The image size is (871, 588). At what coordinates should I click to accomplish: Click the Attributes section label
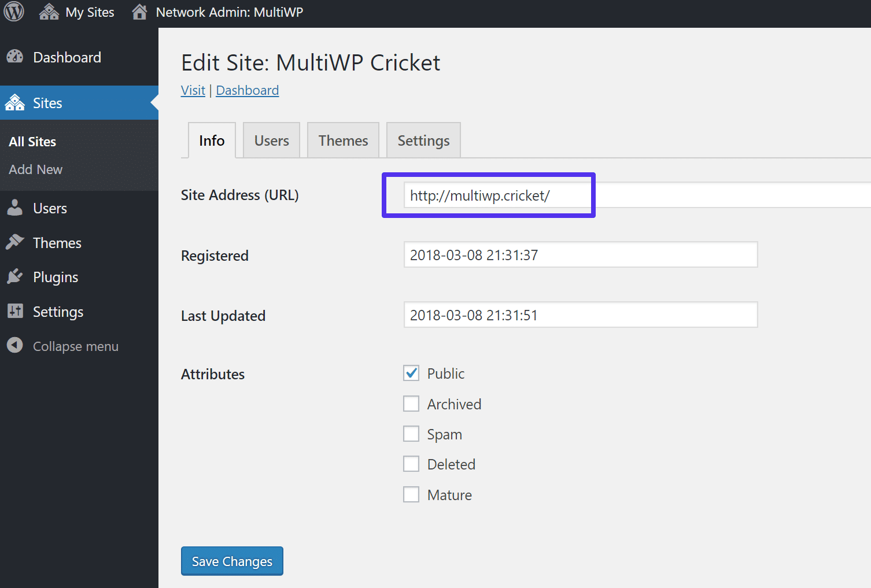[x=213, y=374]
